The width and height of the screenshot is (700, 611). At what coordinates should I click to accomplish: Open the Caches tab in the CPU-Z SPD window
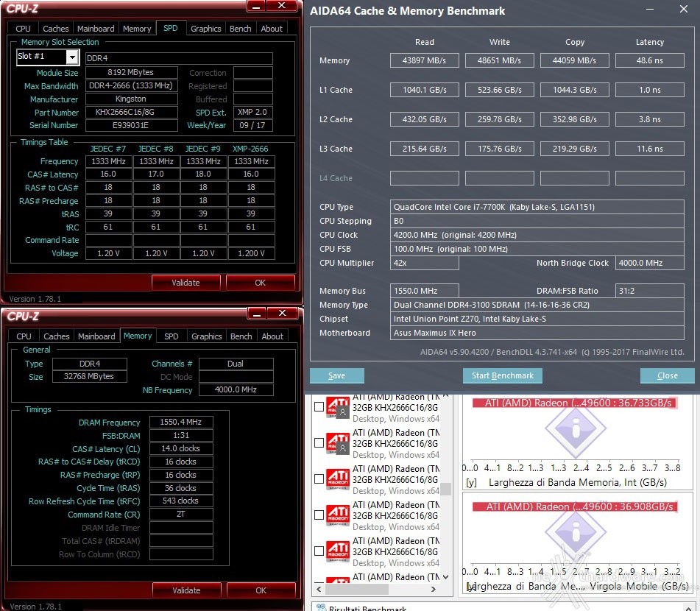pos(56,29)
